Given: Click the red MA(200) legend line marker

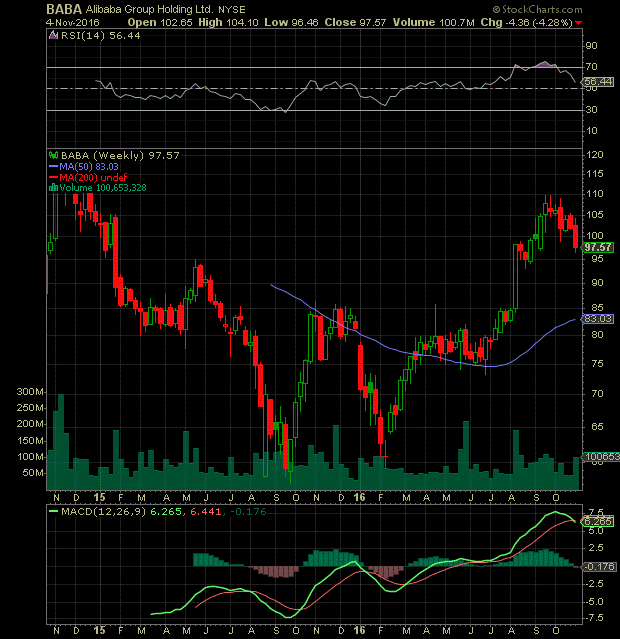Looking at the screenshot, I should 52,177.
